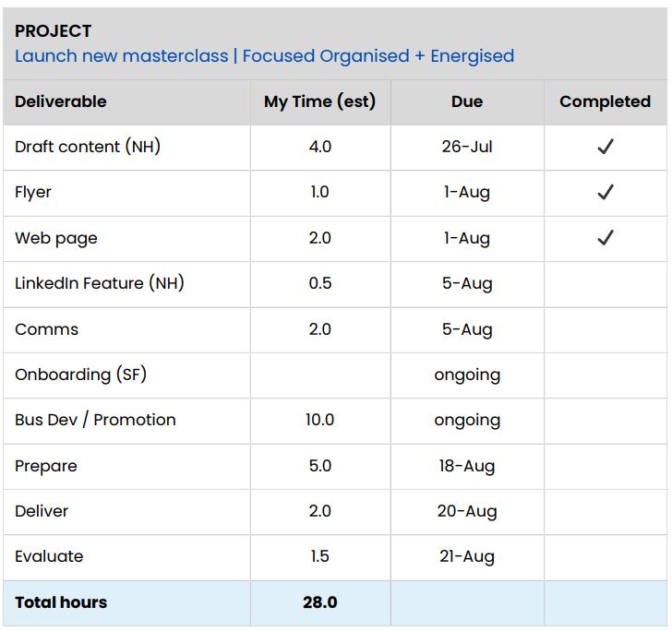This screenshot has width=672, height=631.
Task: Check the Draft content completed checkmark
Action: pyautogui.click(x=606, y=147)
